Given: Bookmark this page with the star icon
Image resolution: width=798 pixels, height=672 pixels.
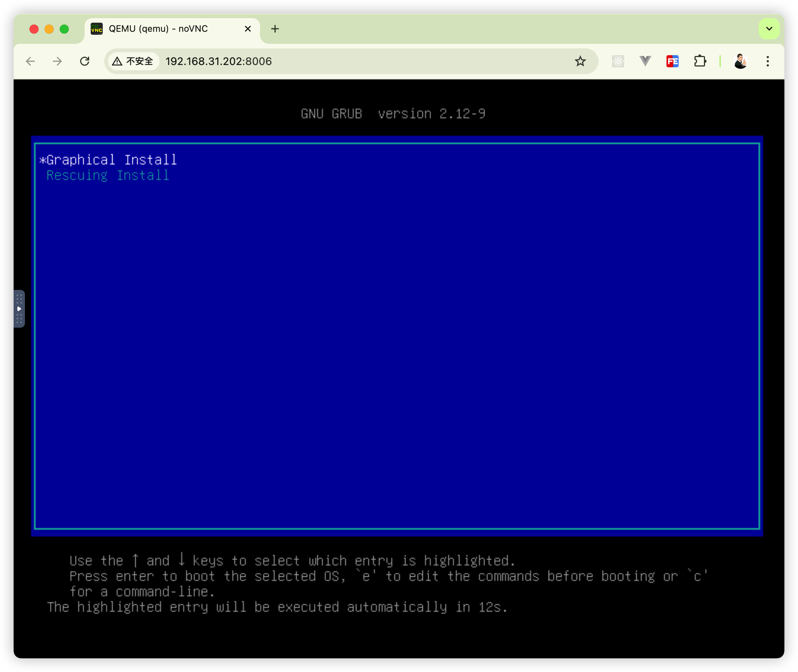Looking at the screenshot, I should pos(580,61).
